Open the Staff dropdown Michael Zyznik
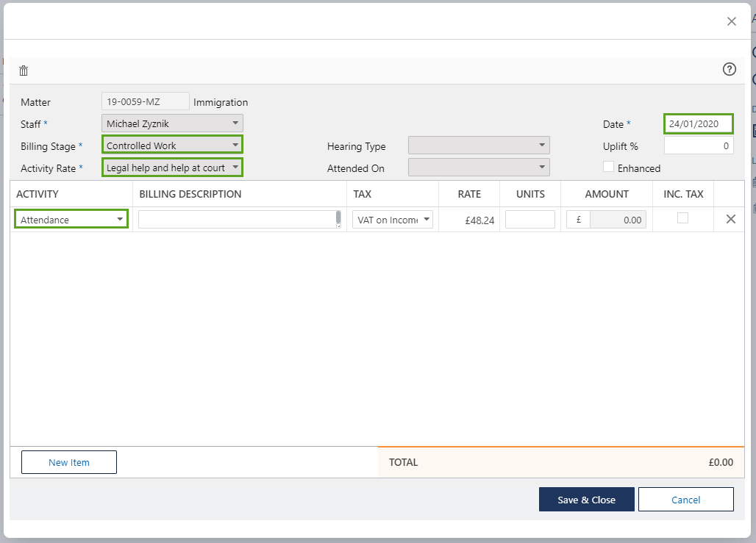Viewport: 756px width, 543px height. click(x=172, y=123)
